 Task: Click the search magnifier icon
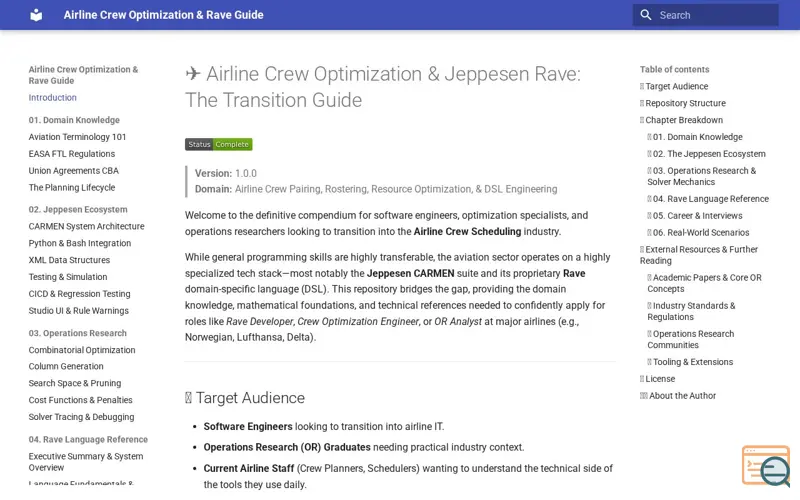[645, 15]
